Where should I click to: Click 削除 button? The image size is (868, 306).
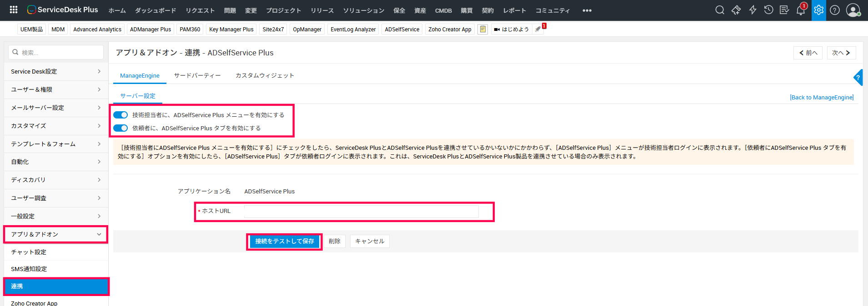point(335,242)
